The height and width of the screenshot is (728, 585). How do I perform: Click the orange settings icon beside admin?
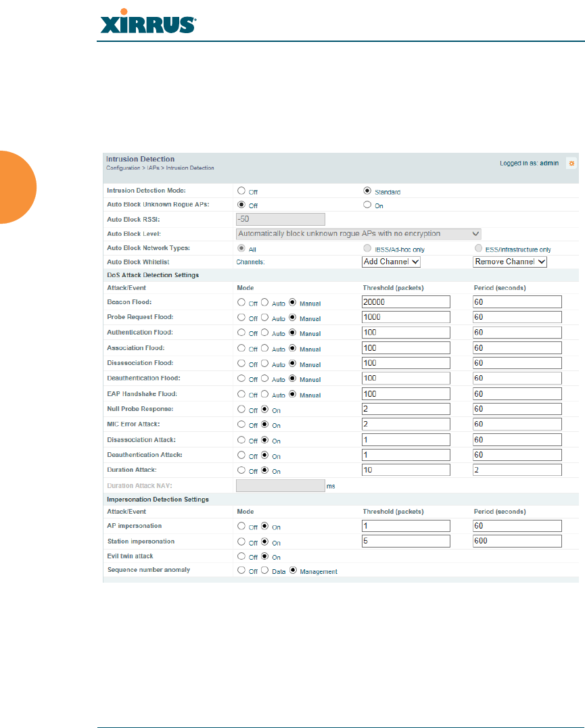571,164
